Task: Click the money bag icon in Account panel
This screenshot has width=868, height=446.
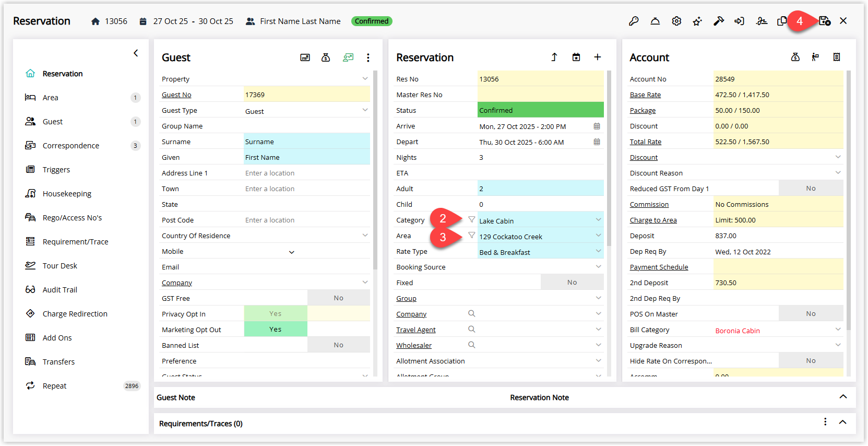Action: point(795,57)
